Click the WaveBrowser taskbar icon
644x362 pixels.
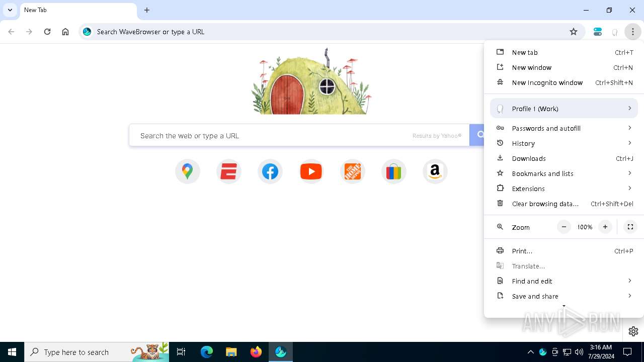click(x=281, y=352)
